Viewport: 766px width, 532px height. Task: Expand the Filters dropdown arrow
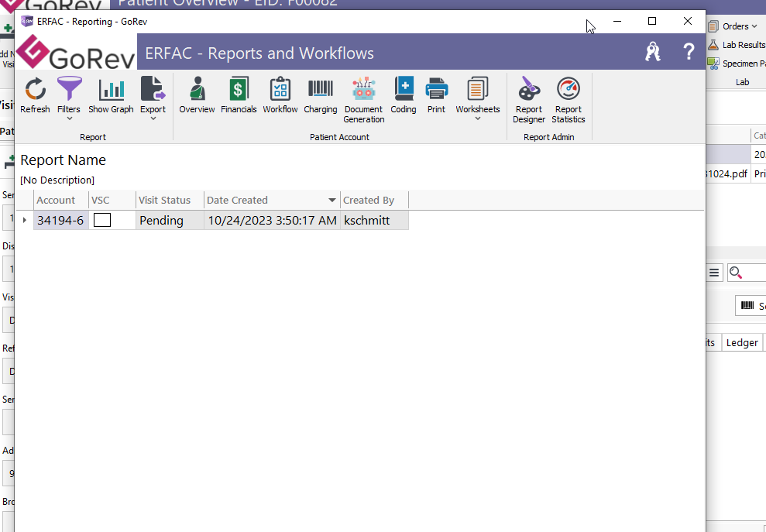(70, 118)
